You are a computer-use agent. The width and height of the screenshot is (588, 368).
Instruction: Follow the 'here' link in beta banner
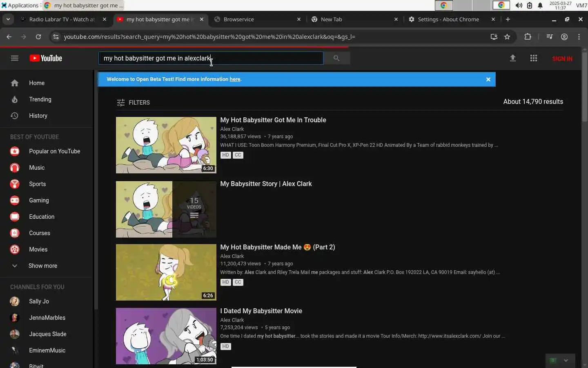point(235,79)
